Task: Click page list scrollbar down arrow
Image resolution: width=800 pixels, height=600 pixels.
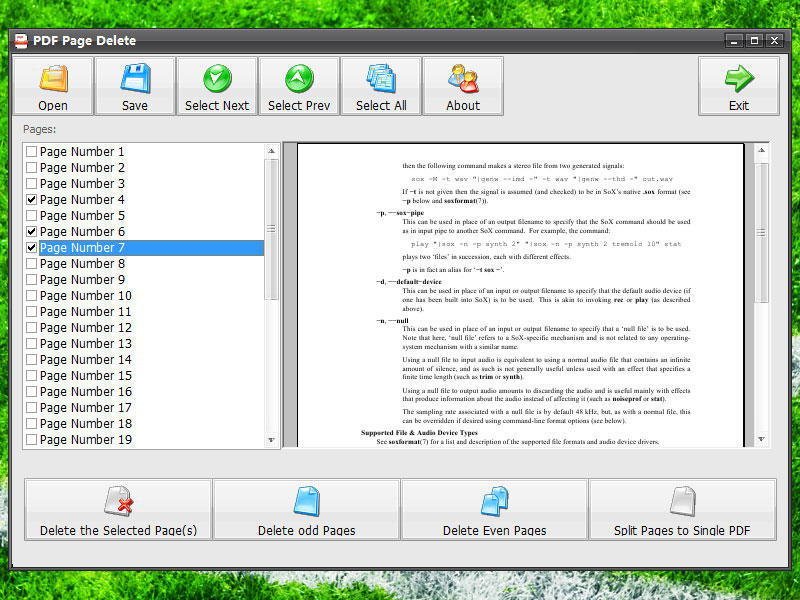Action: click(271, 440)
